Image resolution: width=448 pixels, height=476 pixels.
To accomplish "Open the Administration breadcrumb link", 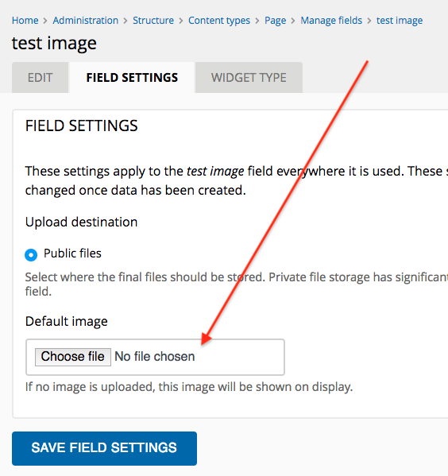I will 85,21.
